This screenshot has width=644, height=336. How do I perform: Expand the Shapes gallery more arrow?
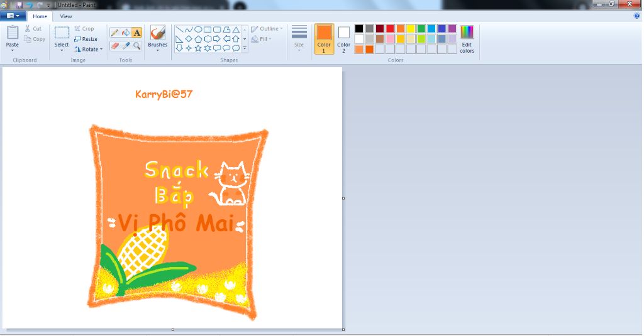coord(245,48)
